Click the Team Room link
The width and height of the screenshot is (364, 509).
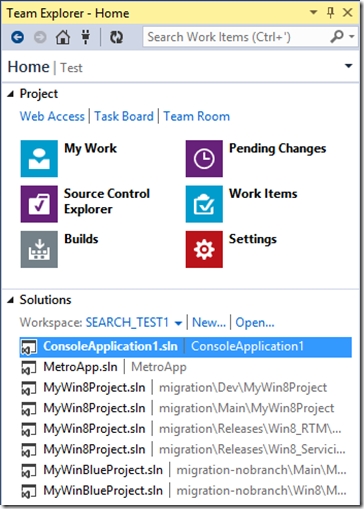(197, 116)
